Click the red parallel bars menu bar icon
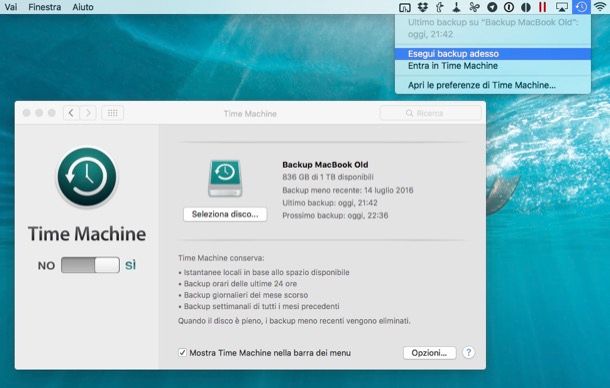This screenshot has width=610, height=388. point(543,7)
